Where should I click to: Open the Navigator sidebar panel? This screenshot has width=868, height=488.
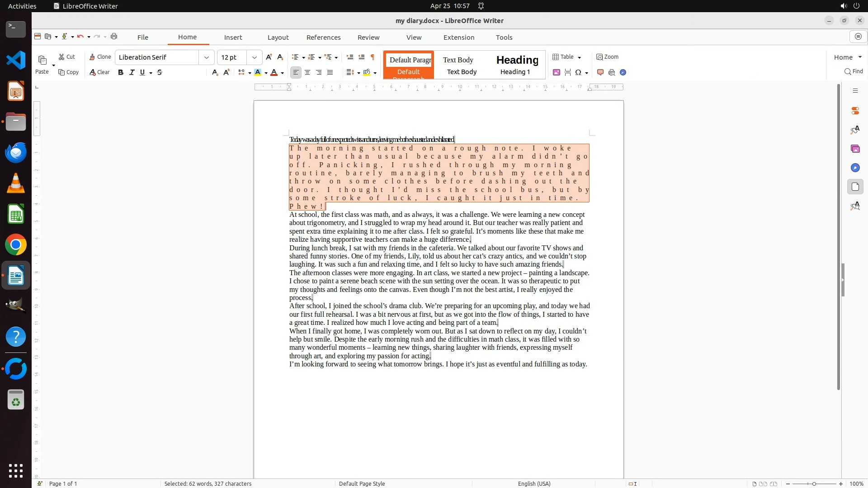(855, 168)
